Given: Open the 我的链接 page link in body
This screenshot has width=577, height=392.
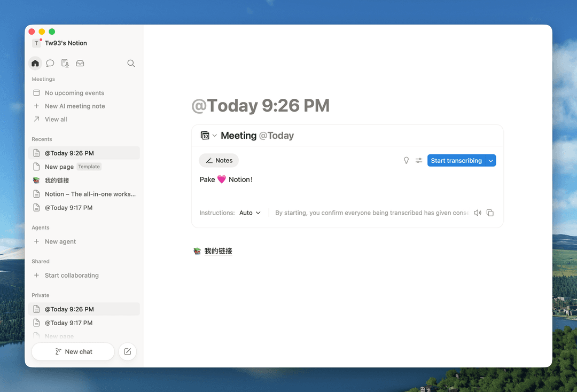Looking at the screenshot, I should click(218, 251).
